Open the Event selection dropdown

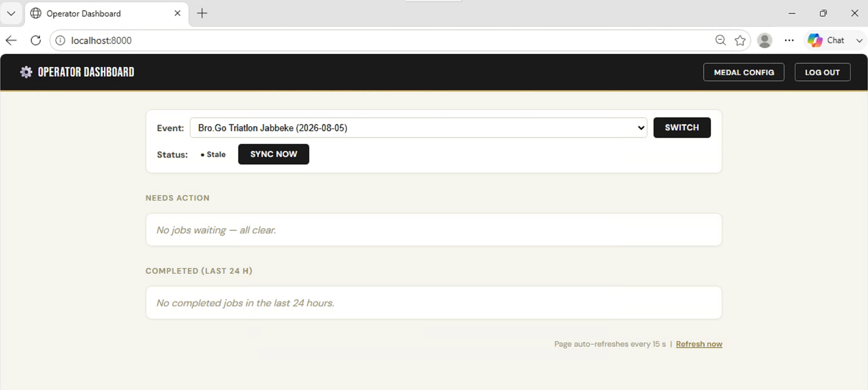pos(418,128)
